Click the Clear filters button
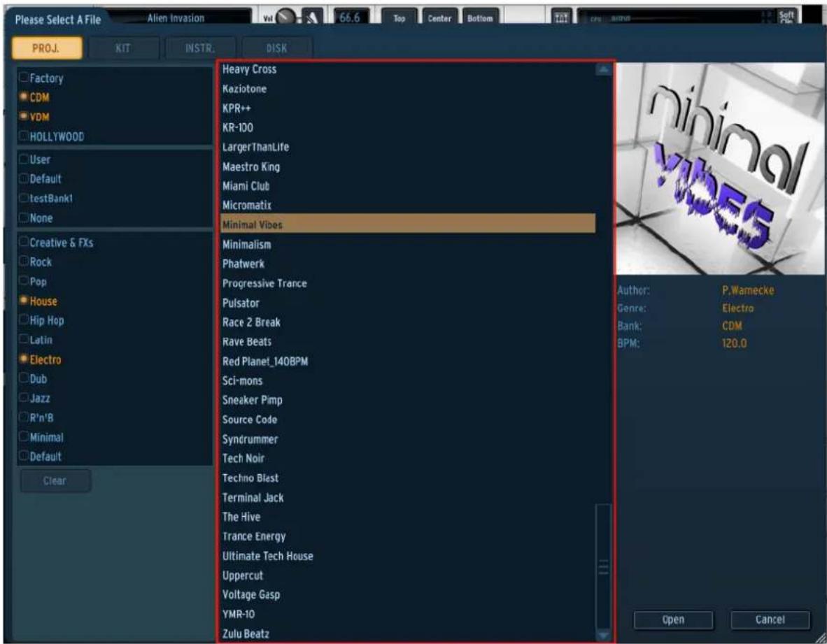 [x=55, y=480]
